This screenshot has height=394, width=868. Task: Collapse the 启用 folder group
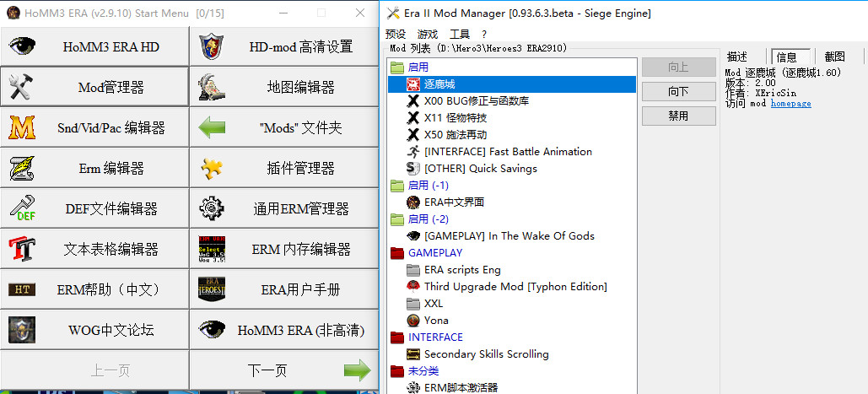tap(397, 67)
